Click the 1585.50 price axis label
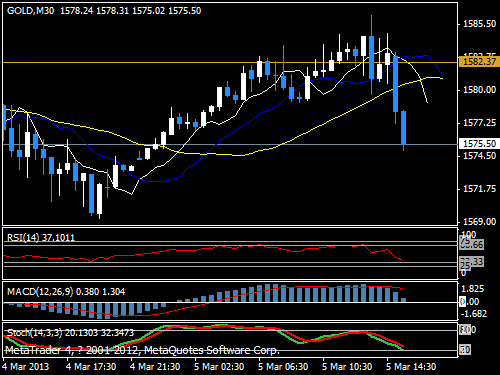 click(480, 24)
